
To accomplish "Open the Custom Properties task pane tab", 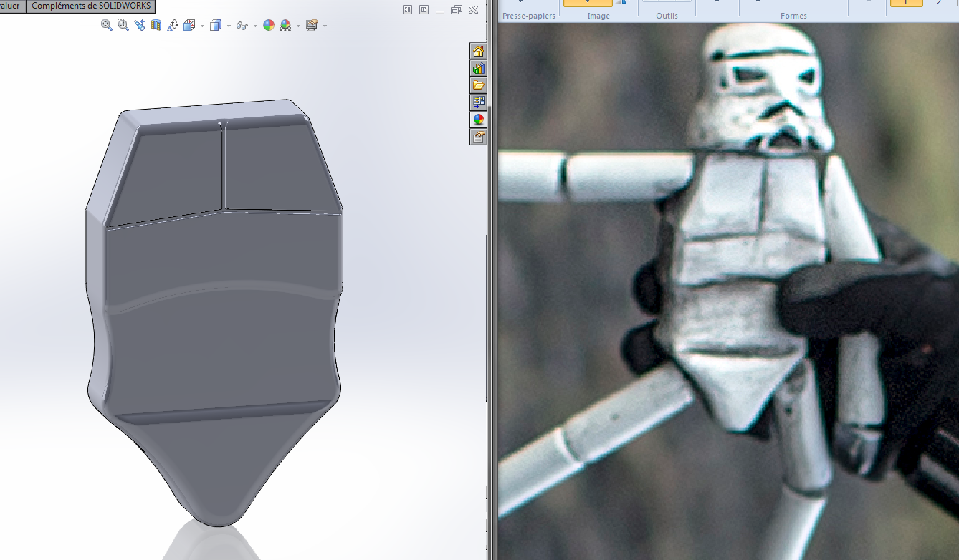I will click(478, 137).
